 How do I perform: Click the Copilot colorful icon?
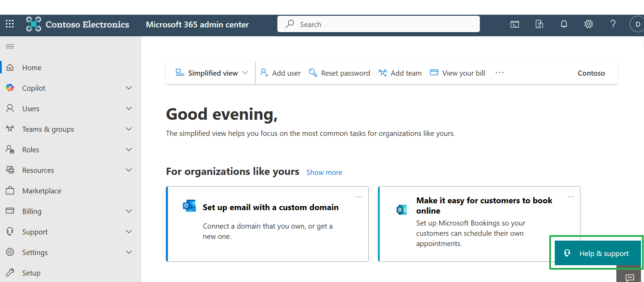click(10, 88)
